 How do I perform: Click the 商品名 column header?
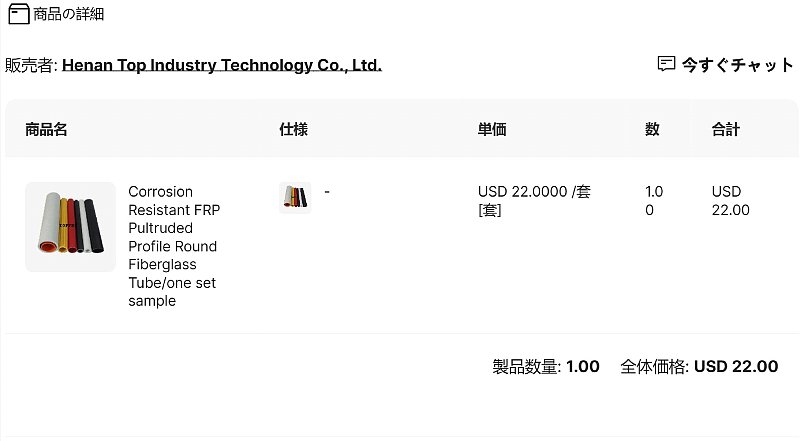click(46, 129)
